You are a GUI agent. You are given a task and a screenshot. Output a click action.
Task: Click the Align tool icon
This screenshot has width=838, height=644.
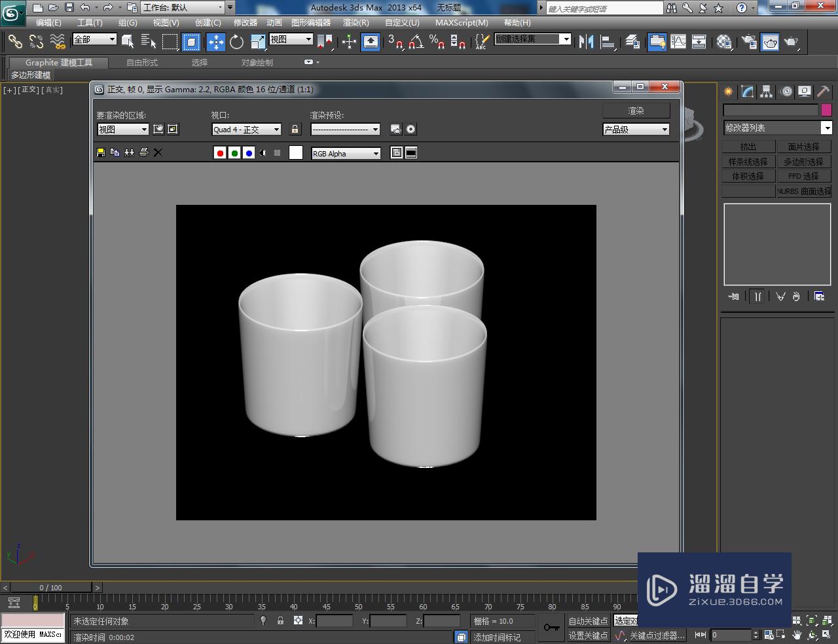(x=608, y=42)
